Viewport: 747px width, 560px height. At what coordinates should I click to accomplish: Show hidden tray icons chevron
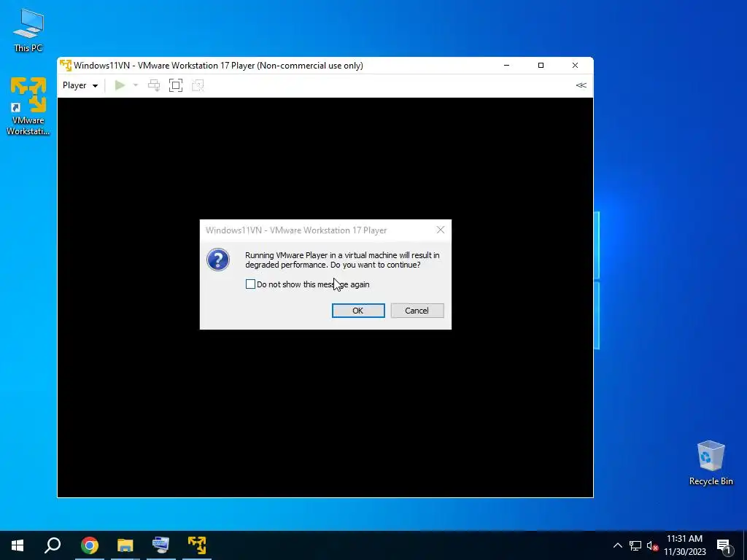(x=617, y=545)
